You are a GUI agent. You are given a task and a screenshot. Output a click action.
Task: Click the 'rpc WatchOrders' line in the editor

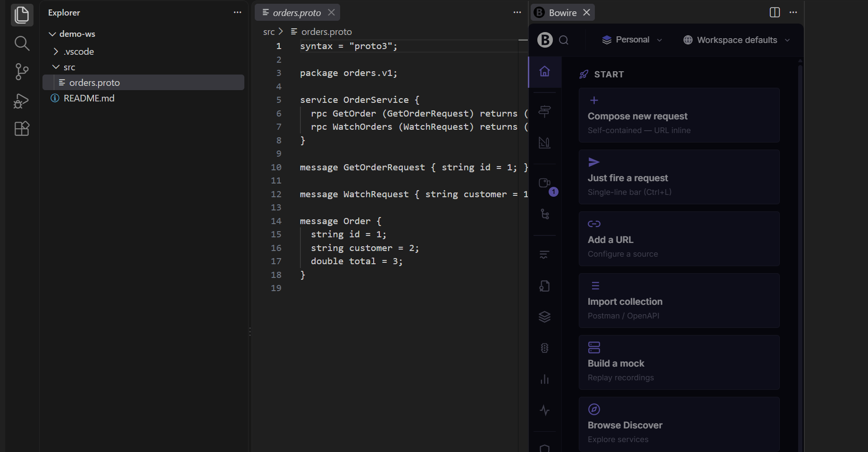tap(419, 127)
